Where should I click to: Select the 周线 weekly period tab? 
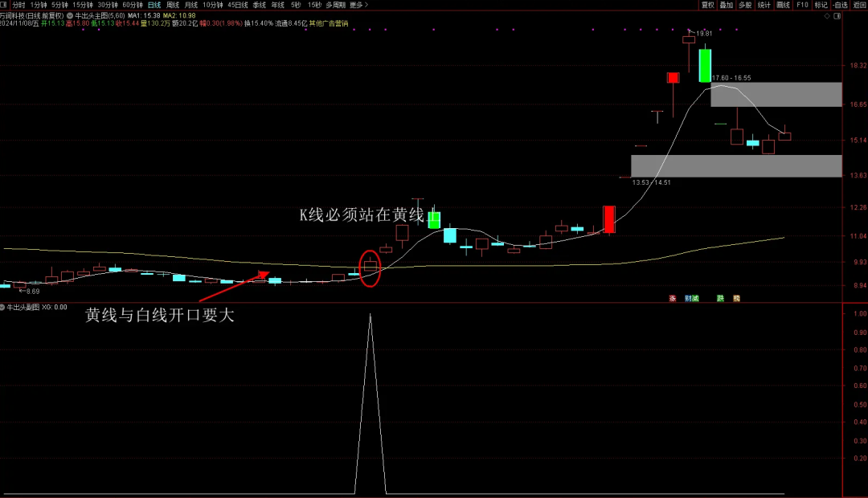173,5
